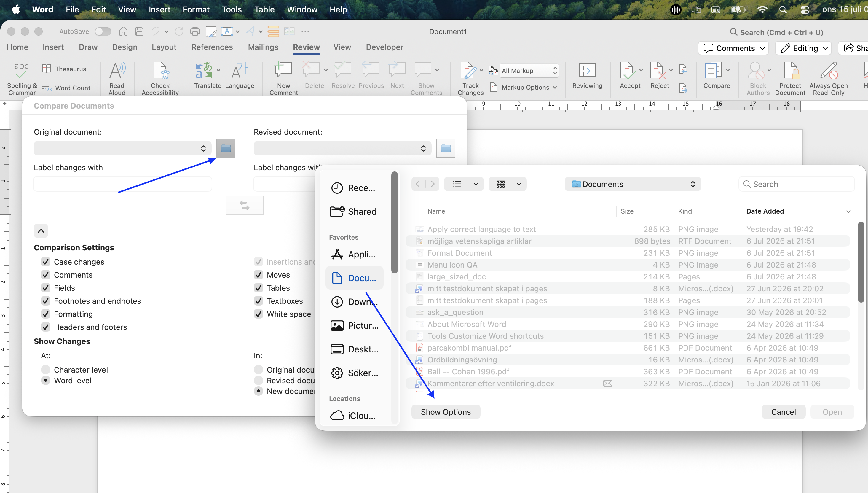868x493 pixels.
Task: Uncheck the Formatting checkbox
Action: [46, 314]
